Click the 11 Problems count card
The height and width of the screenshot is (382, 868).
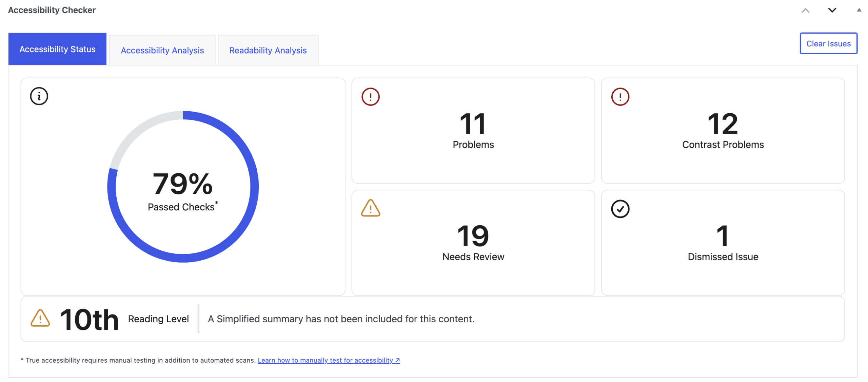point(473,131)
